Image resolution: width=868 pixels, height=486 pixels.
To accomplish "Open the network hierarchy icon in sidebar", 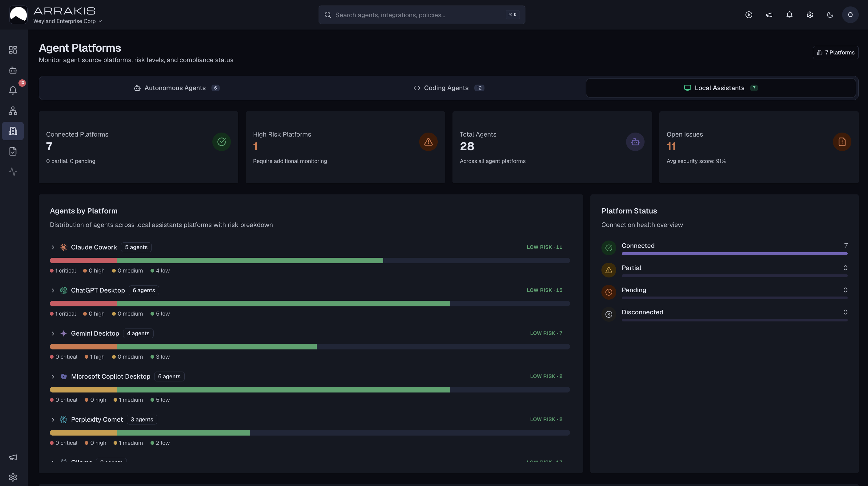I will (x=13, y=111).
